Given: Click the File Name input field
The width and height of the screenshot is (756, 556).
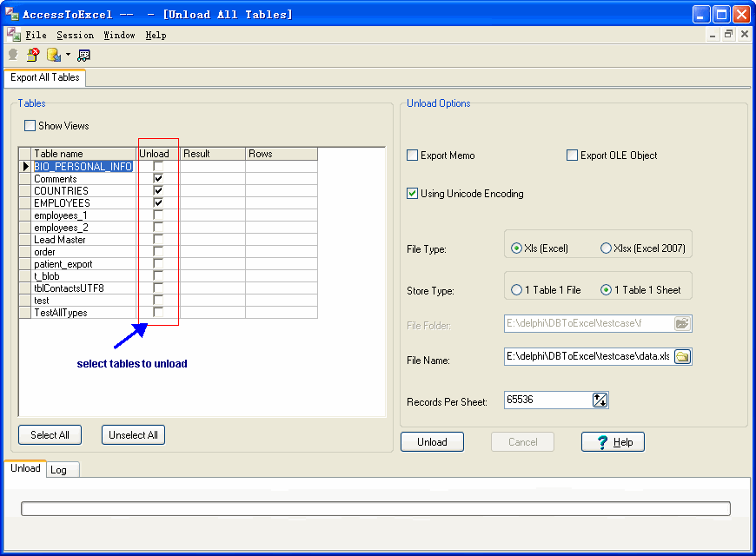Looking at the screenshot, I should (588, 357).
